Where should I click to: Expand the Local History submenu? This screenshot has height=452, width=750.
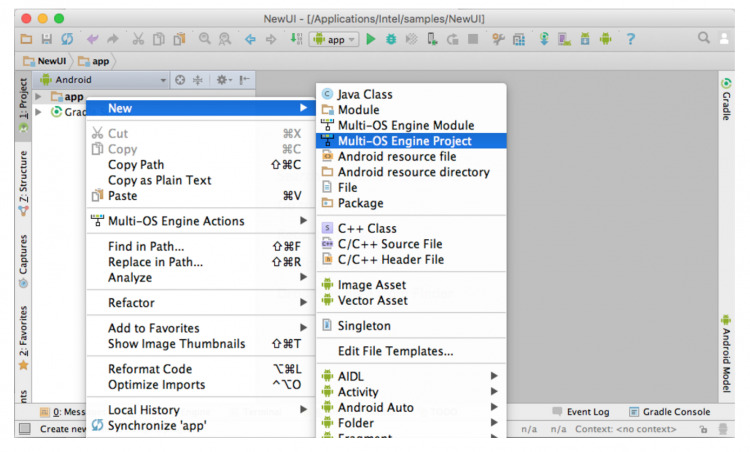(201, 410)
